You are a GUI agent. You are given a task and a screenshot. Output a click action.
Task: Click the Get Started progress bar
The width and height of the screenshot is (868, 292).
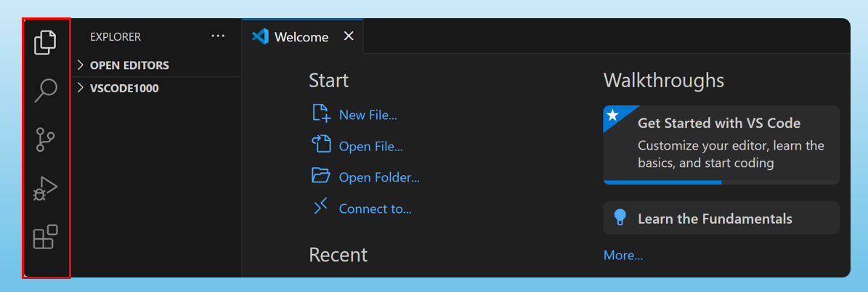(x=721, y=182)
